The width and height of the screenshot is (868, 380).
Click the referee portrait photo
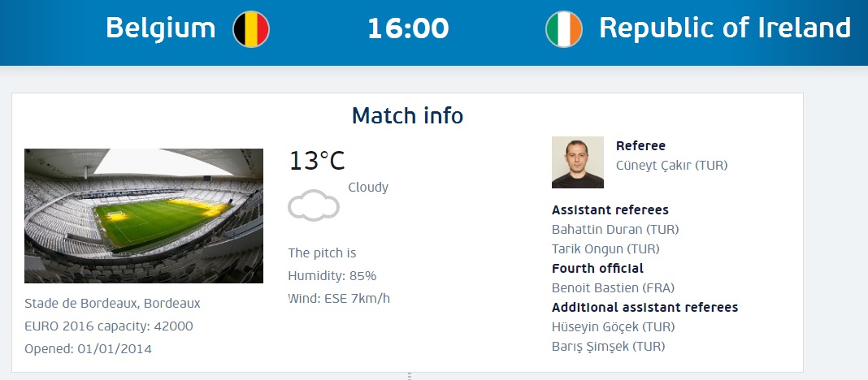[x=578, y=162]
